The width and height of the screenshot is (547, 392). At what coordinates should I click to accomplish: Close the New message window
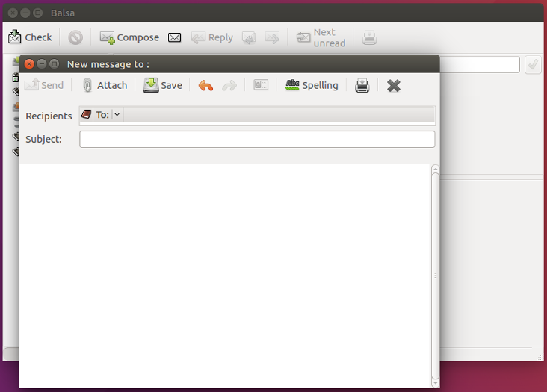29,64
